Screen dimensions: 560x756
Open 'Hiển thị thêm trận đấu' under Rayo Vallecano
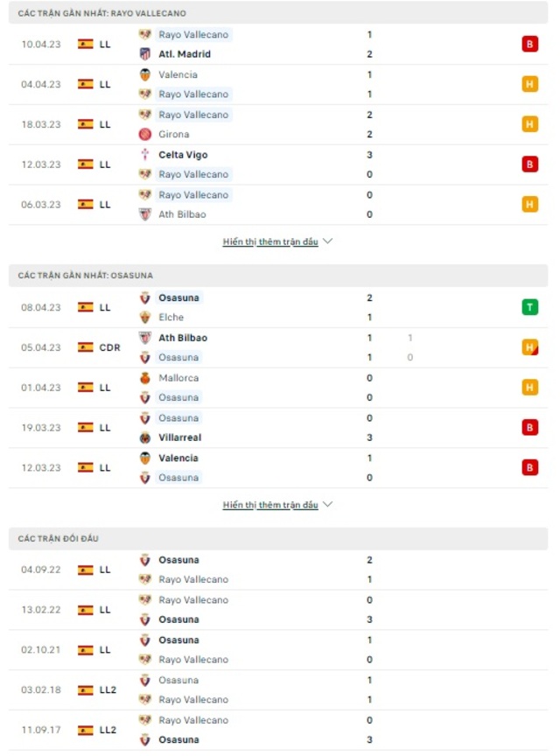coord(270,241)
